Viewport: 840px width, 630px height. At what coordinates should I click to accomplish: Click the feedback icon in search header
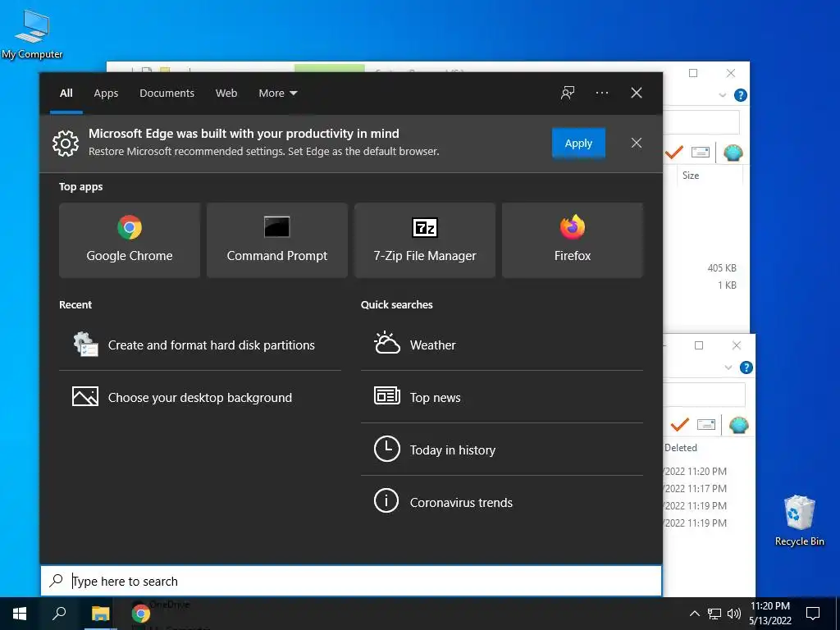(x=568, y=93)
